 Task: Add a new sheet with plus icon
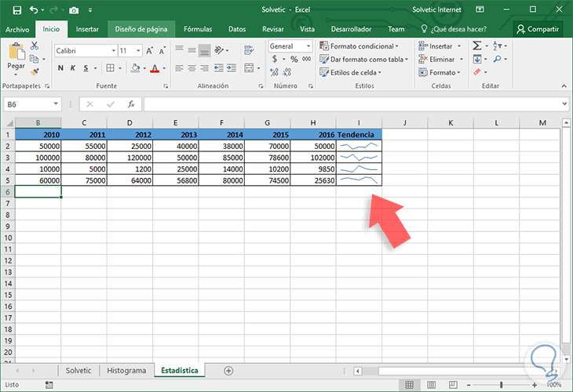pyautogui.click(x=228, y=370)
